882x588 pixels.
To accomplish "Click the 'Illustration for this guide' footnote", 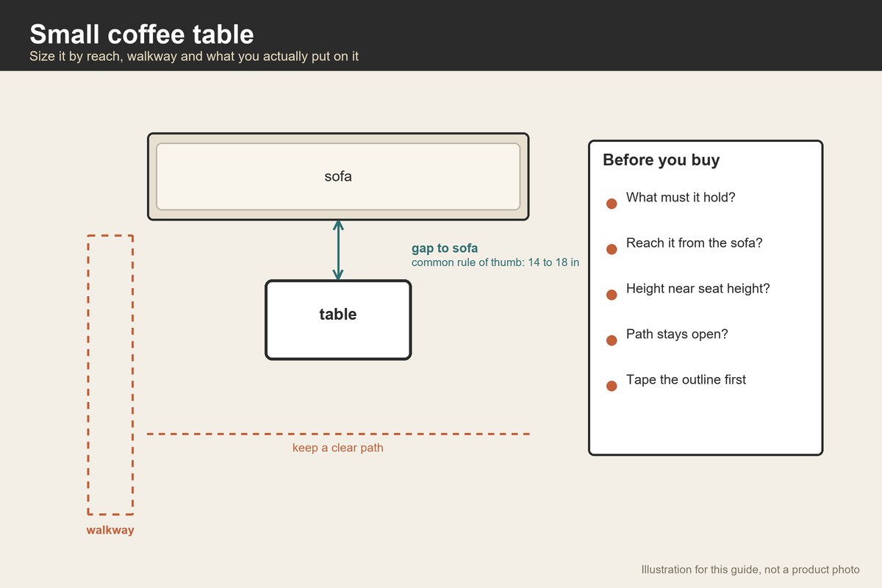I will click(x=750, y=570).
